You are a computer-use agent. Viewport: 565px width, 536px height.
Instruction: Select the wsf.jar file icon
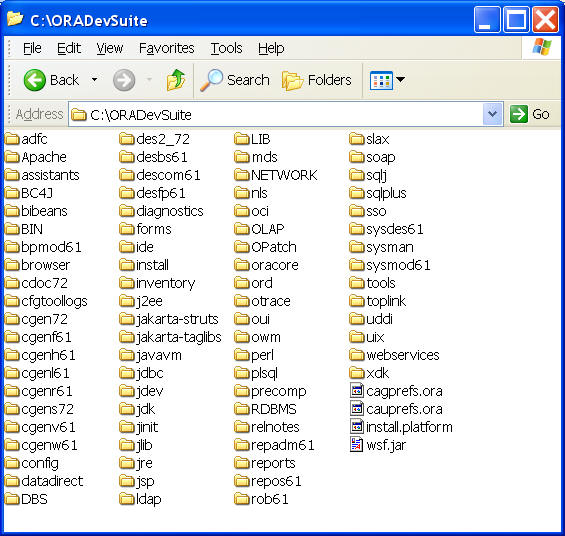356,445
